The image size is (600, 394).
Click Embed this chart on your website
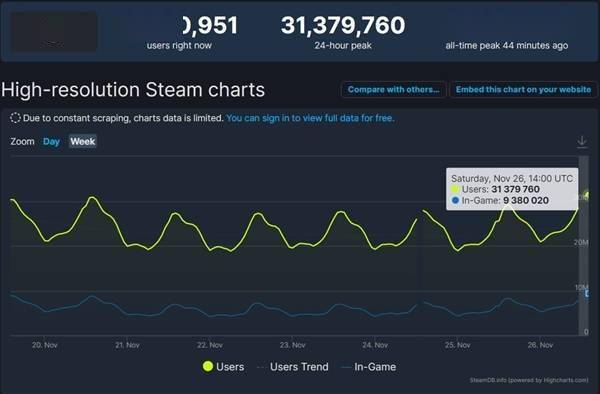pos(523,90)
